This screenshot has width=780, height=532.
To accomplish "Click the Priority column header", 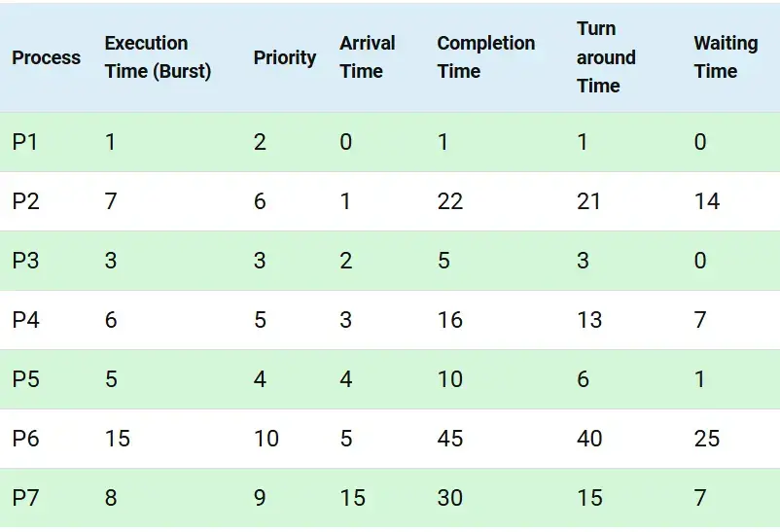I will [x=285, y=57].
